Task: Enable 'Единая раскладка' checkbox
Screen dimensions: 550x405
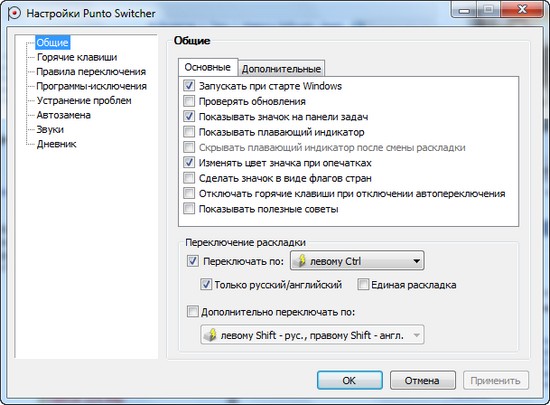Action: coord(363,284)
